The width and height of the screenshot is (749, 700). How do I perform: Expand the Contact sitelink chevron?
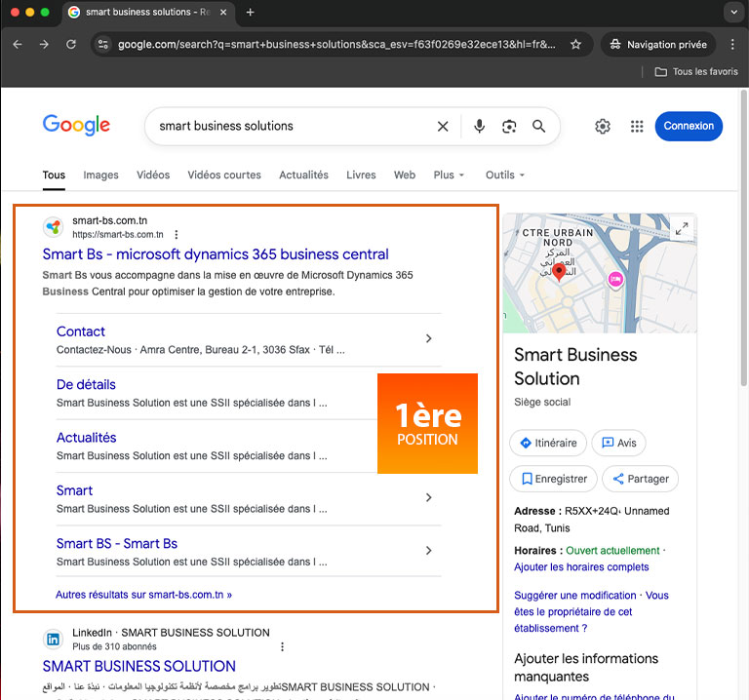[428, 339]
